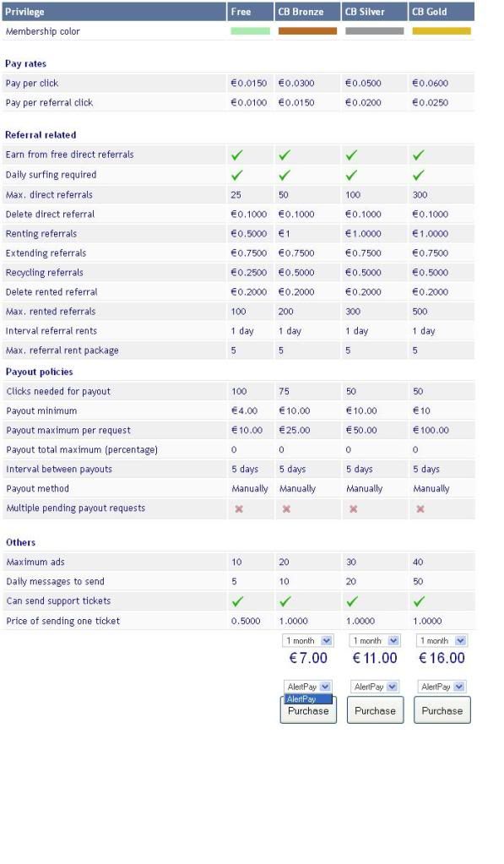
Task: Click the gold membership color bar
Action: click(x=442, y=31)
